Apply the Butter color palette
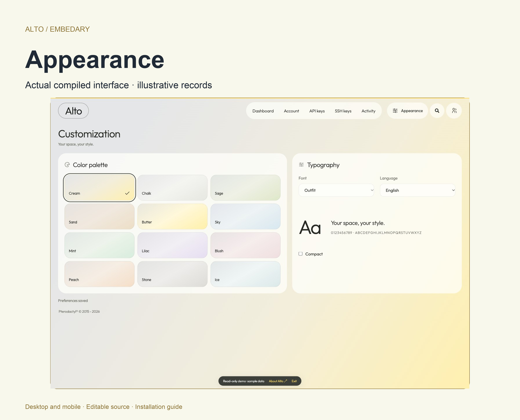 pos(172,216)
